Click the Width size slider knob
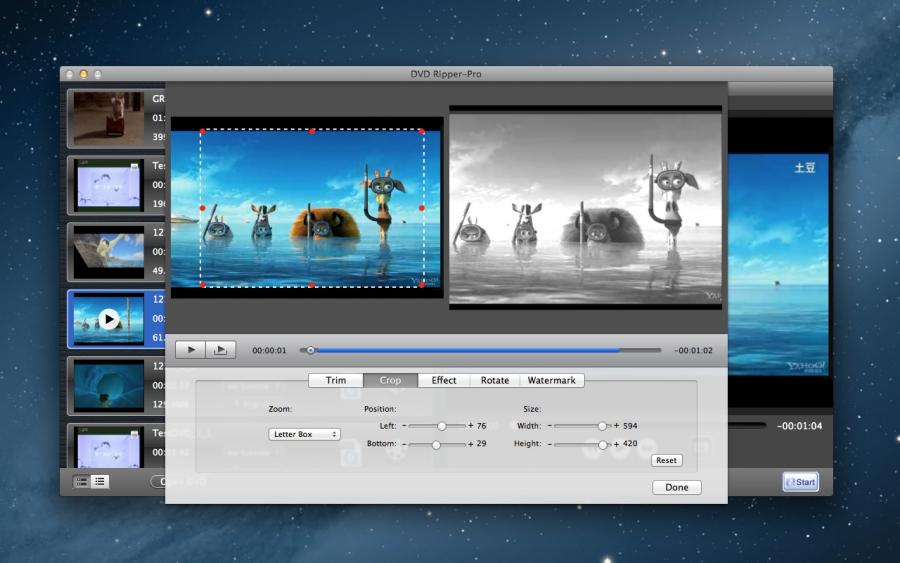The image size is (900, 563). (x=602, y=426)
